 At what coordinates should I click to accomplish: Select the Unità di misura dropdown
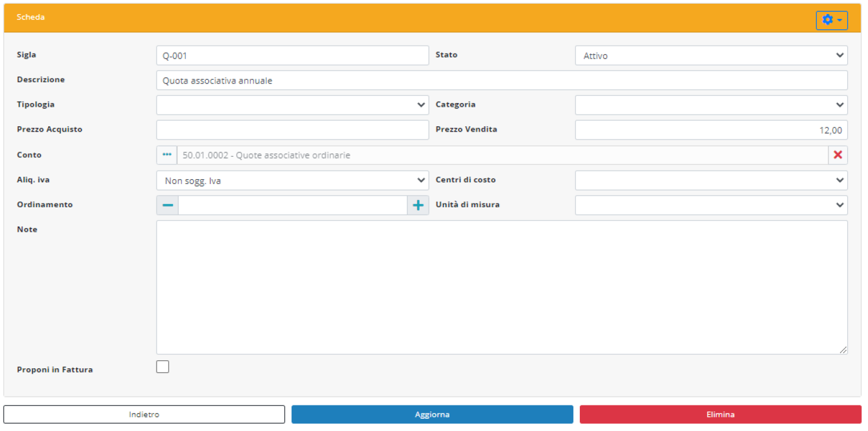click(x=711, y=205)
